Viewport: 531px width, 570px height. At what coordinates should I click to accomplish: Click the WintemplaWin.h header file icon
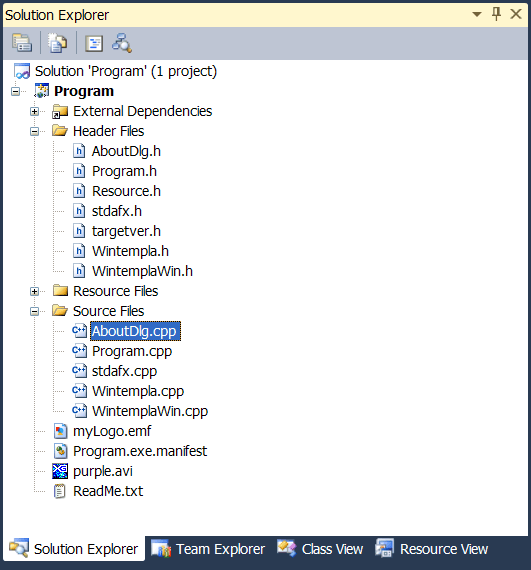[79, 271]
